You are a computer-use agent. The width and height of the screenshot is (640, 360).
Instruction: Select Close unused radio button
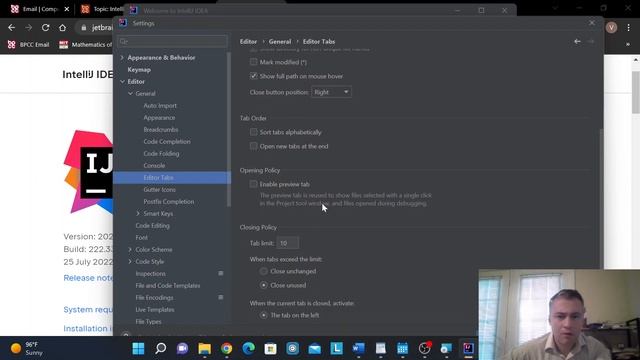click(x=264, y=285)
